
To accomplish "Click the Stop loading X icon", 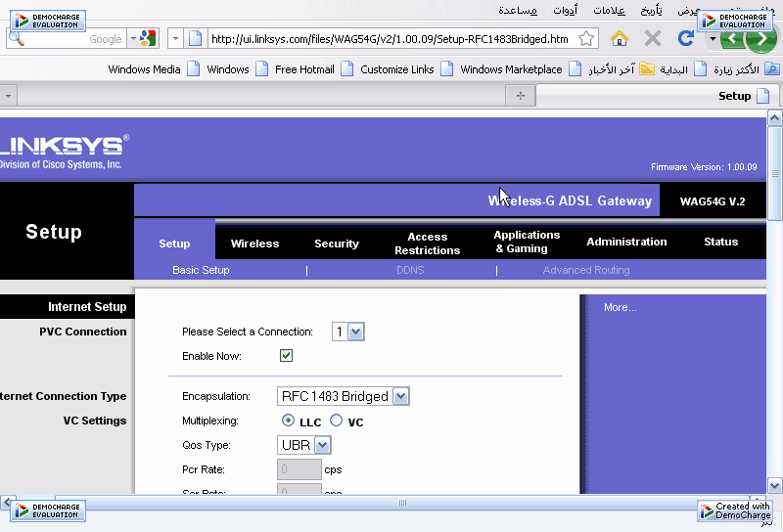I will (653, 38).
